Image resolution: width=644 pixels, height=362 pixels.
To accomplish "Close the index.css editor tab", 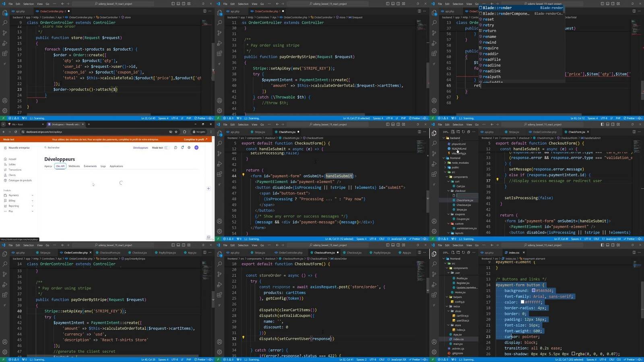I will click(x=524, y=252).
